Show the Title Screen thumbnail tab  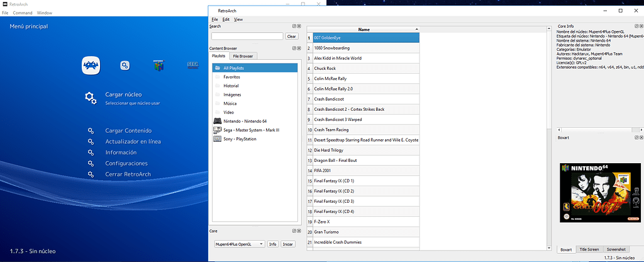[589, 249]
